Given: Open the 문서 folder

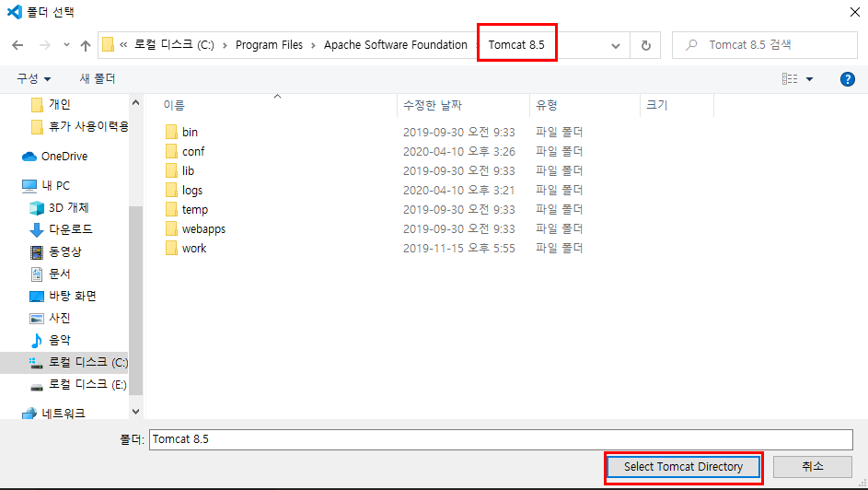Looking at the screenshot, I should pos(50,274).
